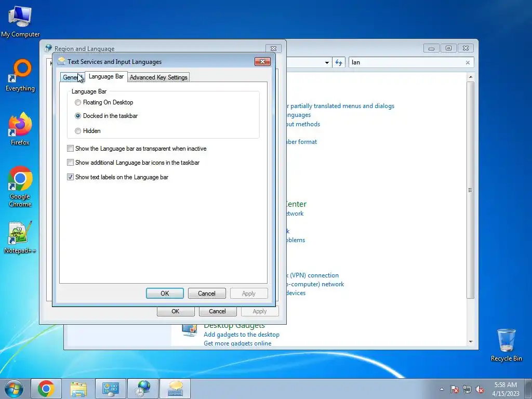Click Desktop Gadgets heading link
This screenshot has height=399, width=532.
[x=234, y=326]
